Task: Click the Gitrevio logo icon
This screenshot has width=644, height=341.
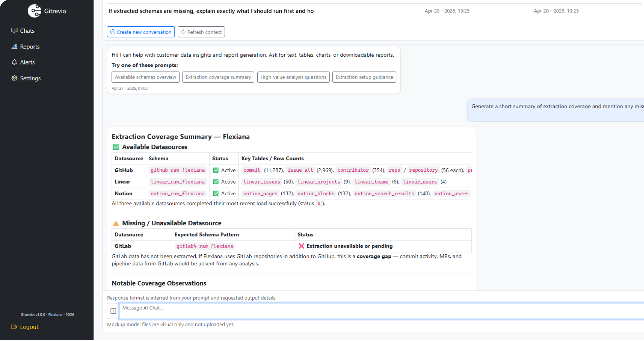Action: click(34, 11)
